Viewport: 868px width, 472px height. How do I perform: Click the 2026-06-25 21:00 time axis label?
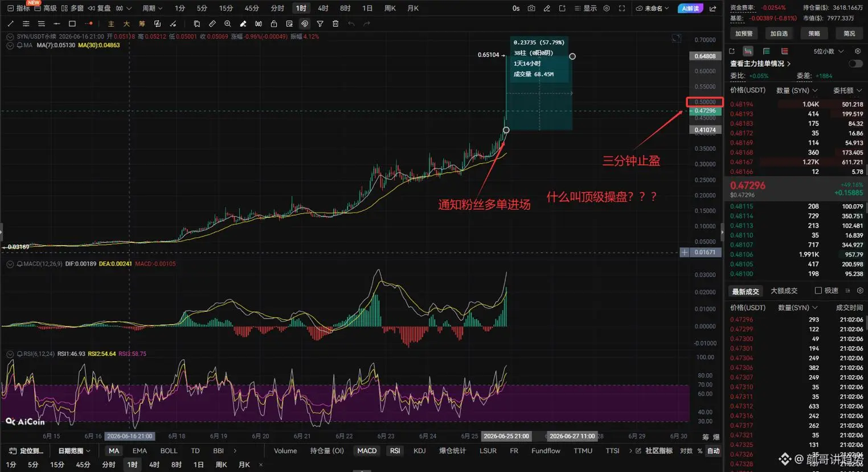point(506,436)
